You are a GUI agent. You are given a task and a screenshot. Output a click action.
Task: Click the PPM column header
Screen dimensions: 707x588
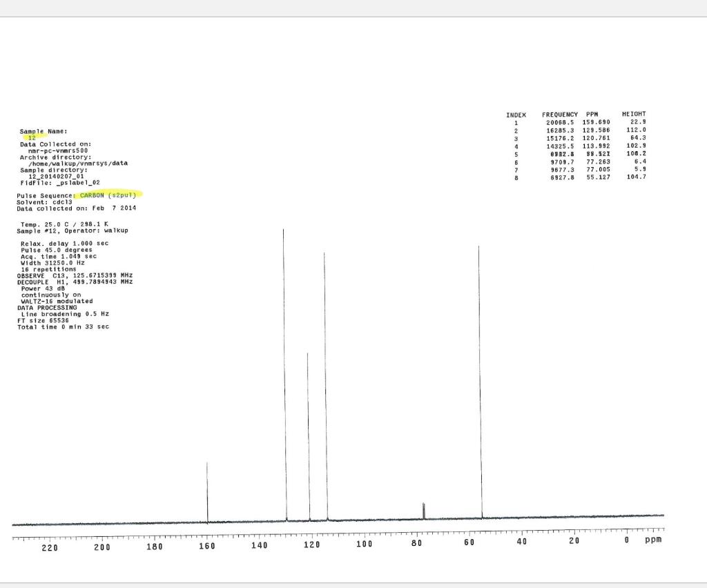click(x=592, y=114)
